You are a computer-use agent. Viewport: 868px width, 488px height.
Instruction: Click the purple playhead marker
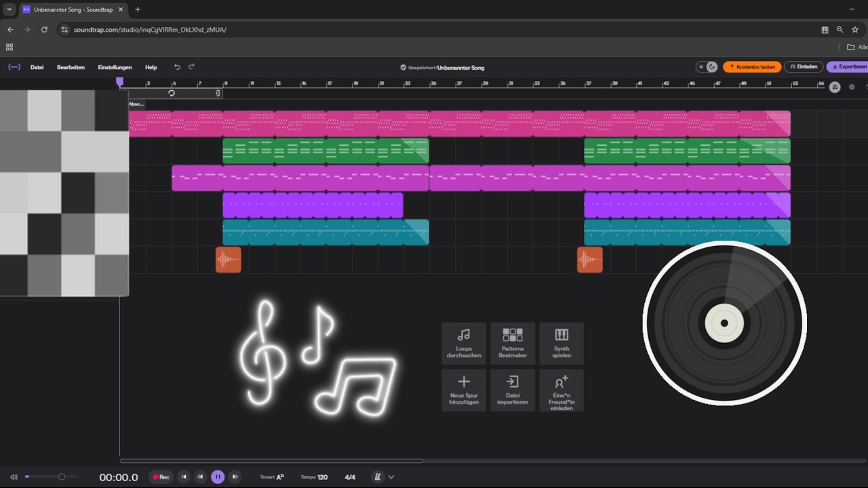coord(120,82)
